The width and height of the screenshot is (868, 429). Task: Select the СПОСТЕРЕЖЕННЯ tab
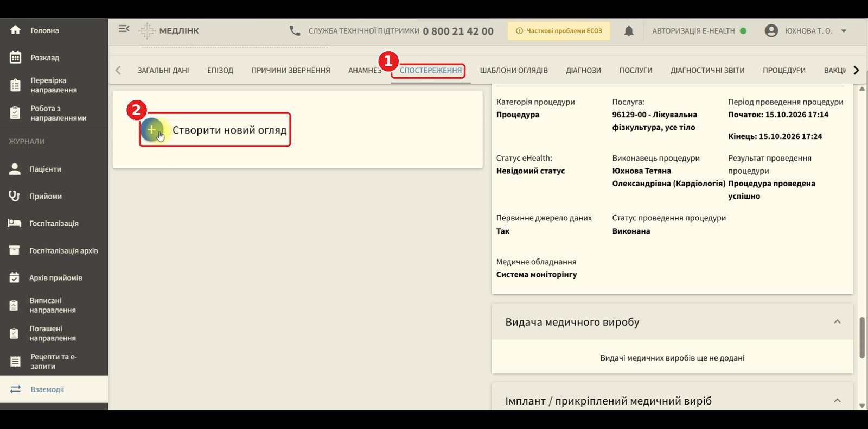[x=431, y=71]
